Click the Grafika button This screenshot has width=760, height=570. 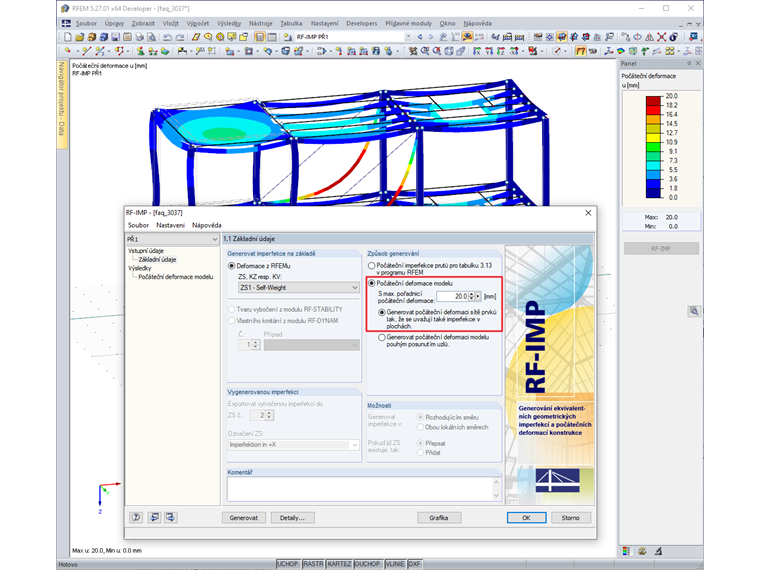439,518
